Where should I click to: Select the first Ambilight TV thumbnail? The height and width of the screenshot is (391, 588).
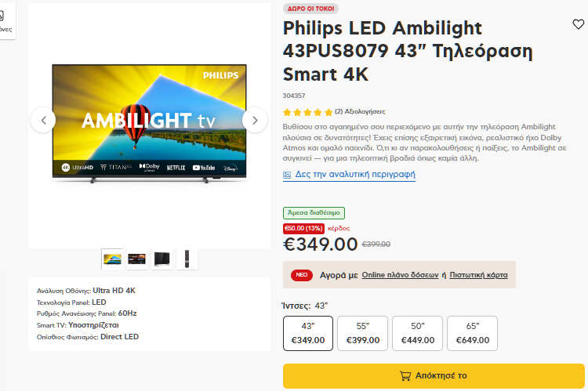coord(112,259)
